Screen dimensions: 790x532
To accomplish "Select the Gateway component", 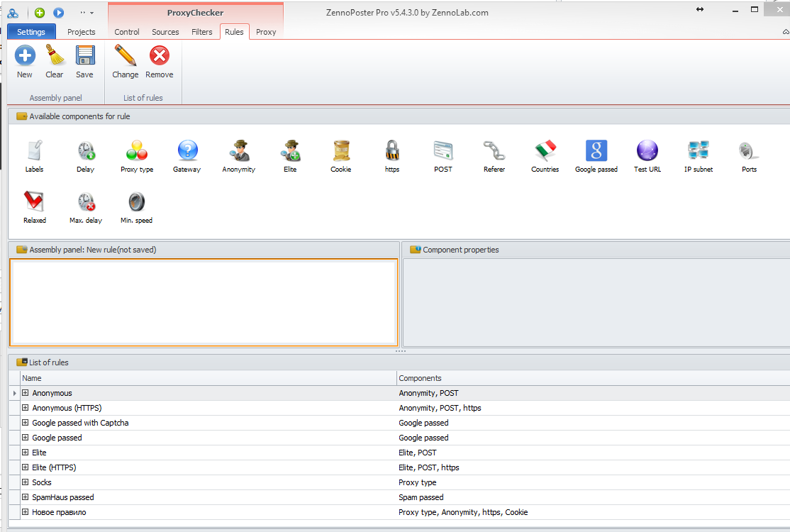I will coord(187,156).
